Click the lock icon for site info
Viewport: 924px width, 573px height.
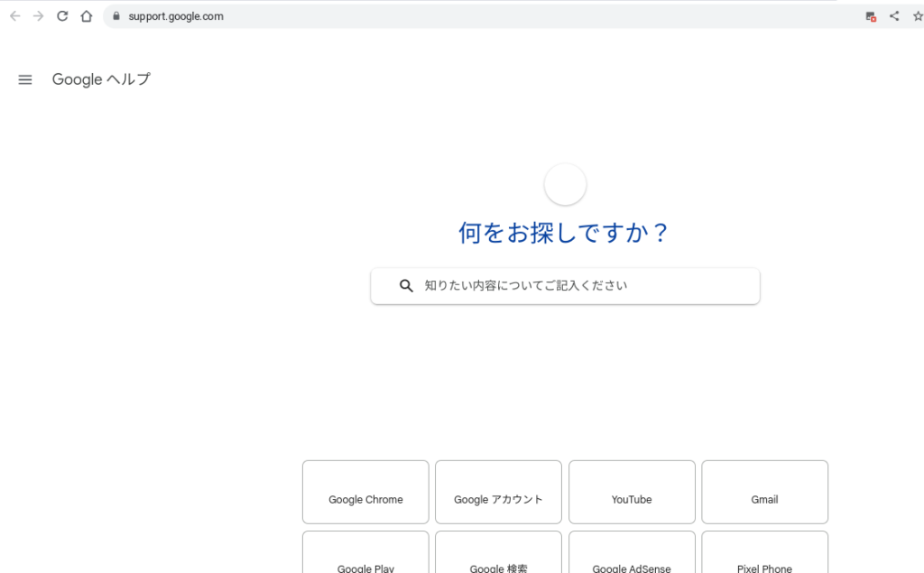[115, 16]
